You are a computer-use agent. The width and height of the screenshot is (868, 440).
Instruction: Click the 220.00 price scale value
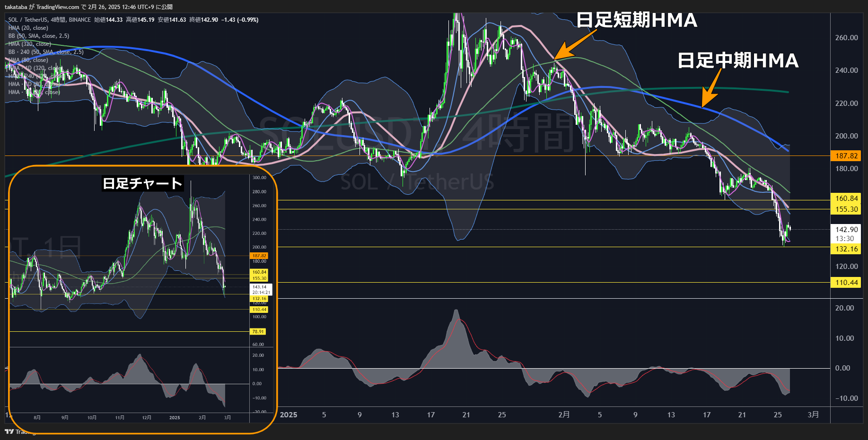pyautogui.click(x=846, y=103)
